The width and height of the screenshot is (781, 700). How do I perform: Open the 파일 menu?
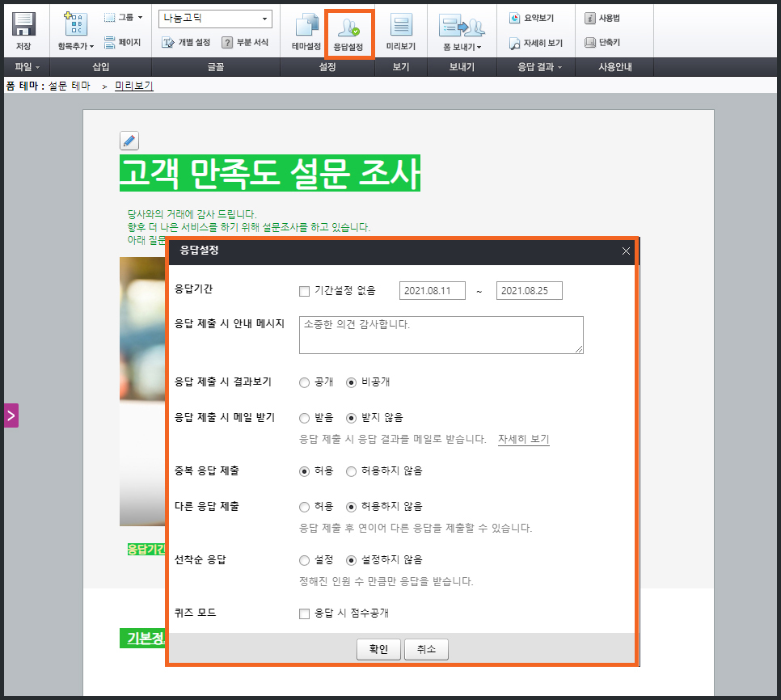click(x=23, y=67)
